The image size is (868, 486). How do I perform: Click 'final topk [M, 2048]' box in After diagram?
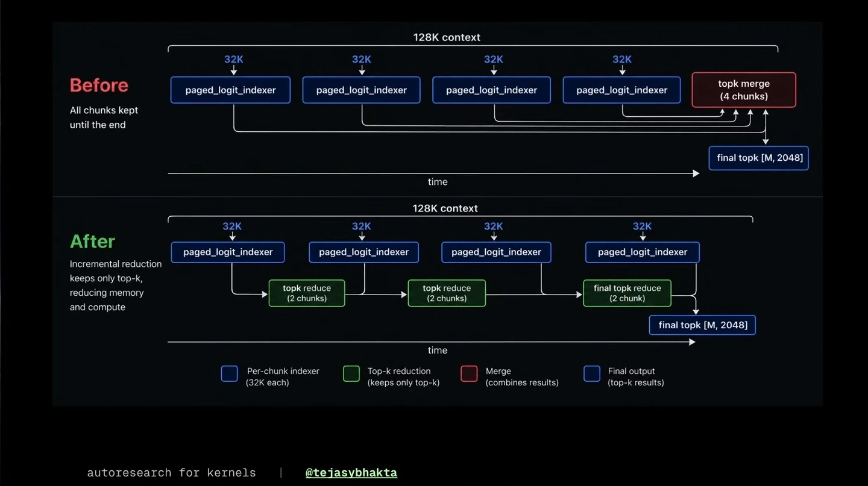click(x=702, y=325)
